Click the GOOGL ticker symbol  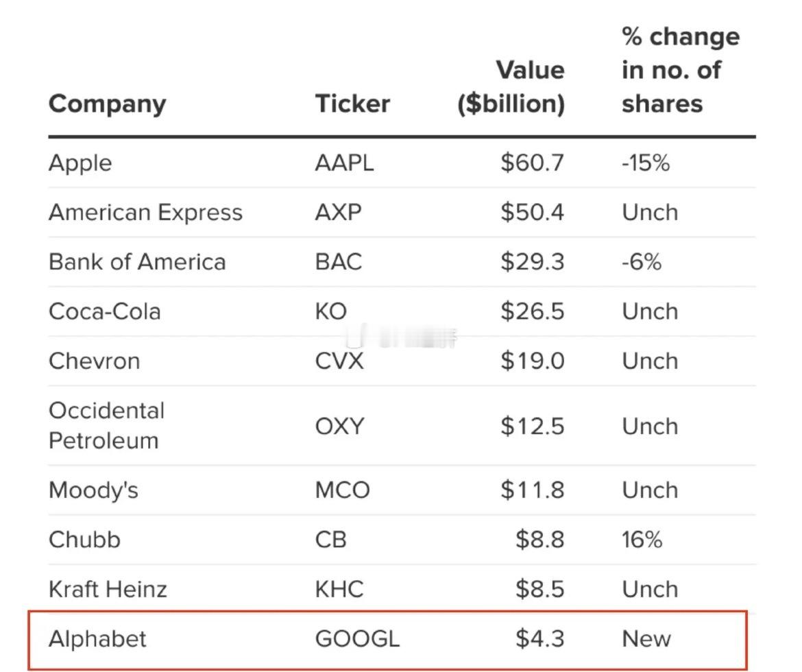(x=356, y=639)
